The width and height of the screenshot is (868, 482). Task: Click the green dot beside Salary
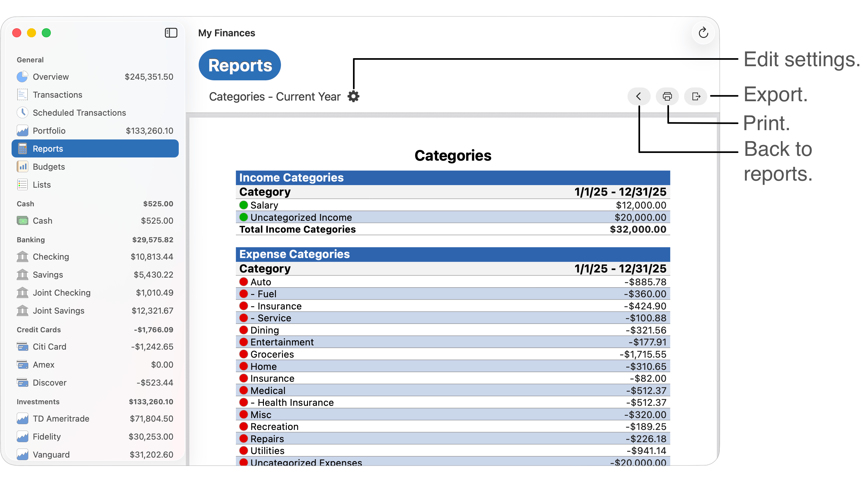[243, 205]
